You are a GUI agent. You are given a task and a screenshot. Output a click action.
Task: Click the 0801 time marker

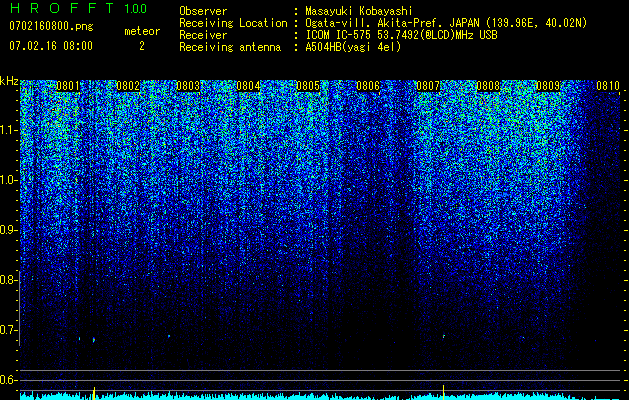coord(68,86)
